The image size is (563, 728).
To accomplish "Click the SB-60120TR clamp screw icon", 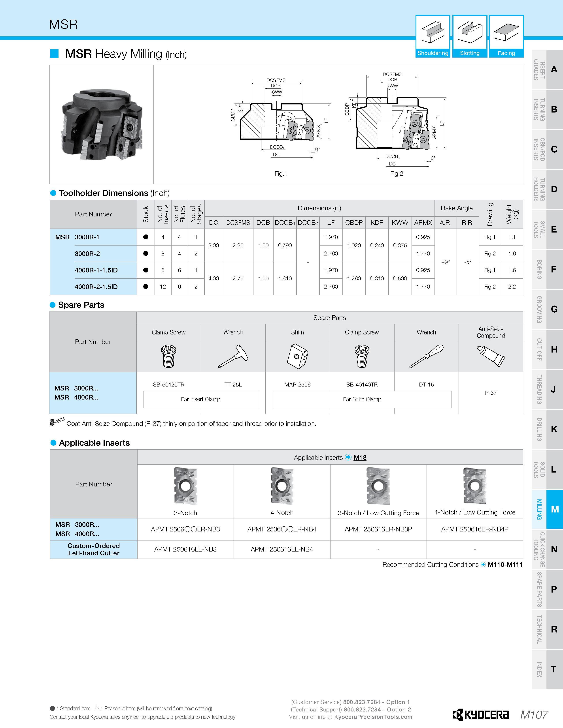I will [168, 356].
